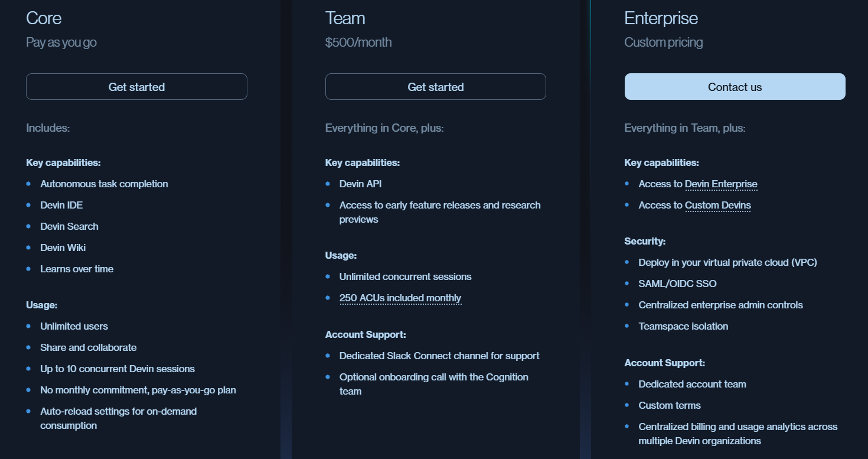Select the Core plan heading

pyautogui.click(x=44, y=18)
